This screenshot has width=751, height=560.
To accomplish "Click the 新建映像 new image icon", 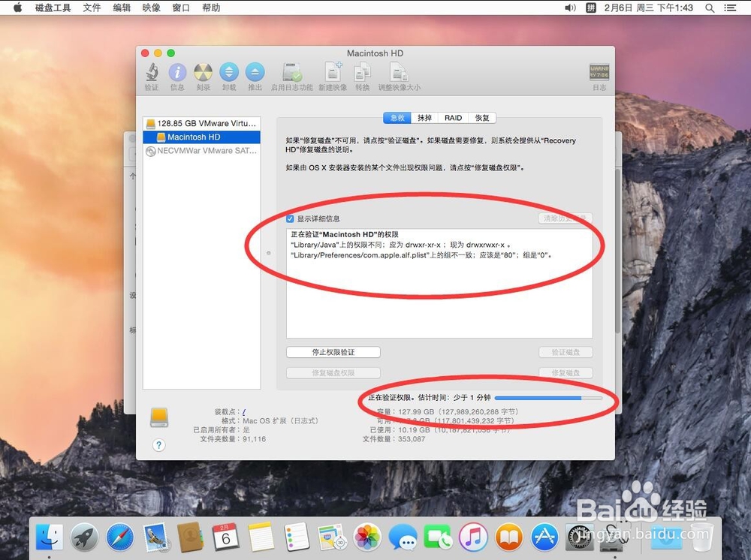I will [x=333, y=74].
